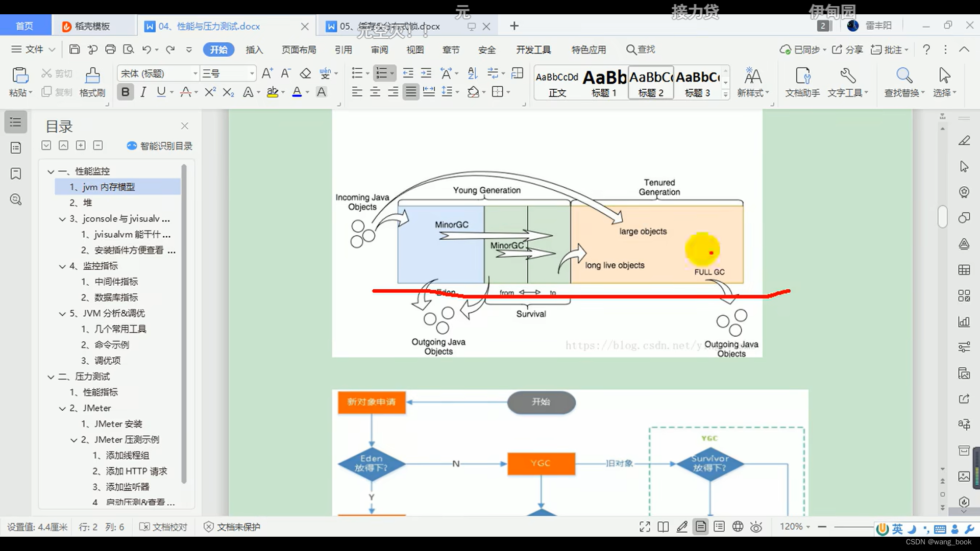Click the web layout globe icon in status bar

[738, 527]
